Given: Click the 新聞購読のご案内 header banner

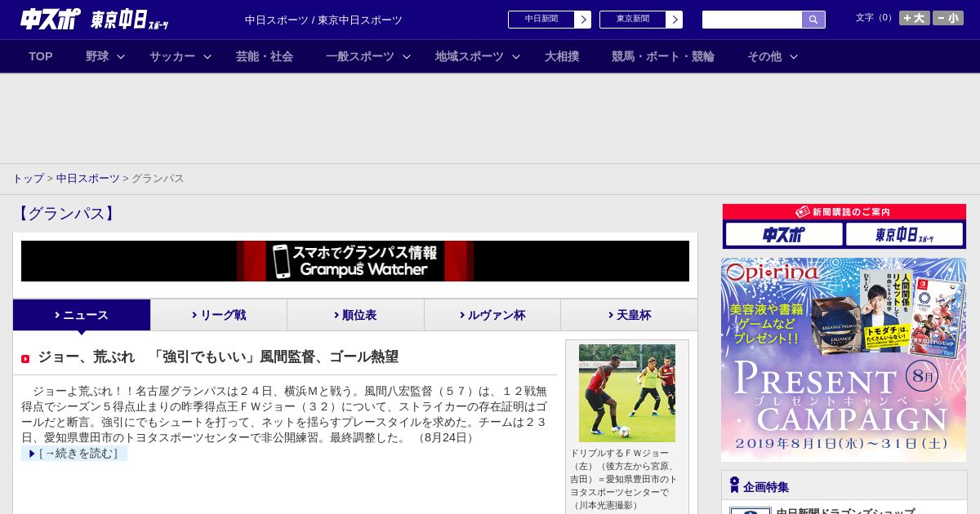Looking at the screenshot, I should pos(844,212).
